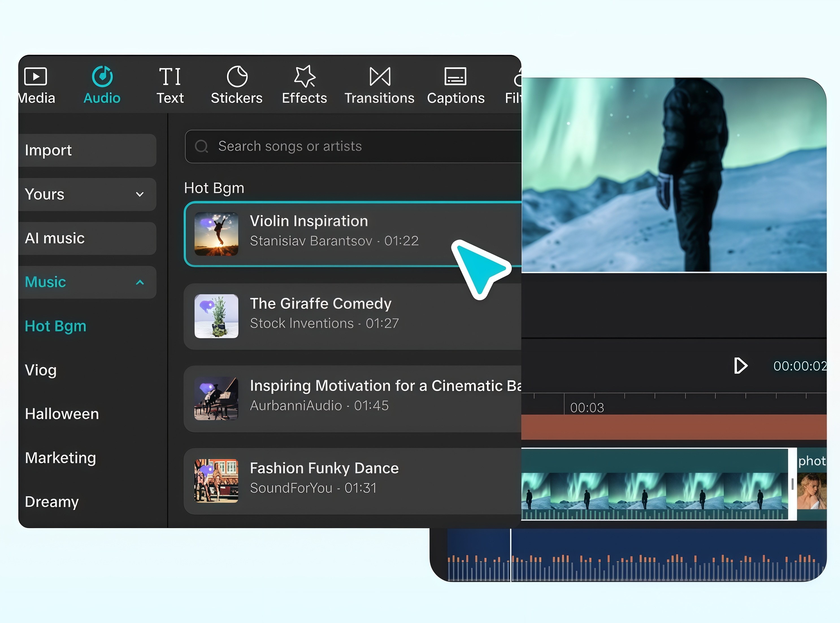Screen dimensions: 840x623
Task: Switch to the Hot Bgm category
Action: (55, 326)
